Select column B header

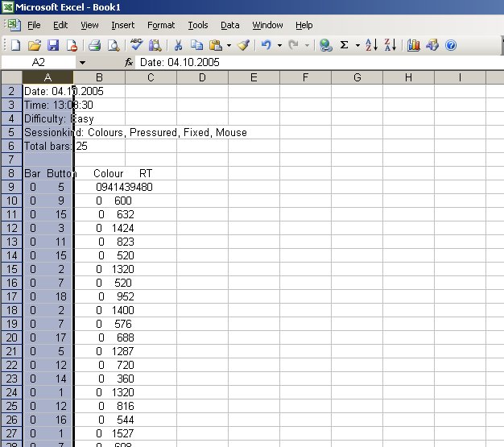point(99,77)
